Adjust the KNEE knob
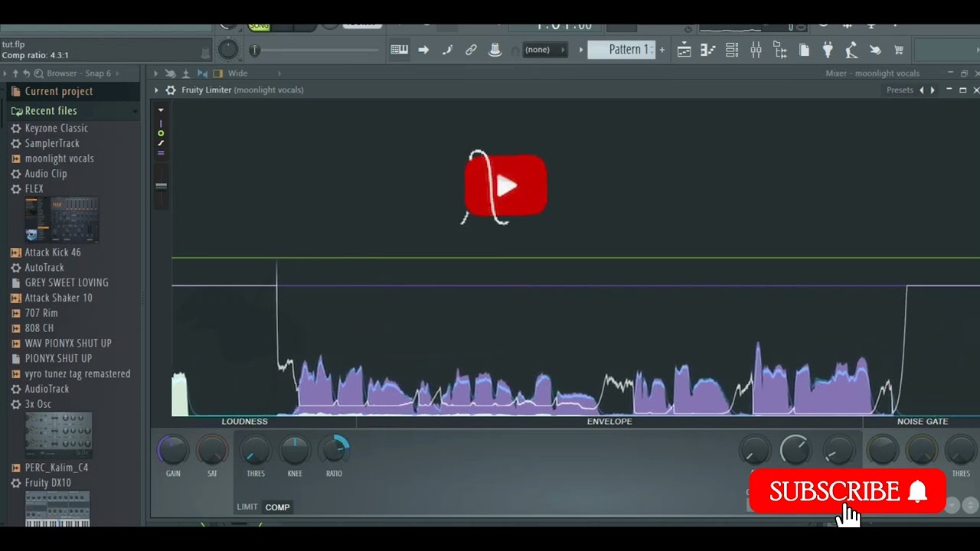Image resolution: width=980 pixels, height=551 pixels. 295,450
